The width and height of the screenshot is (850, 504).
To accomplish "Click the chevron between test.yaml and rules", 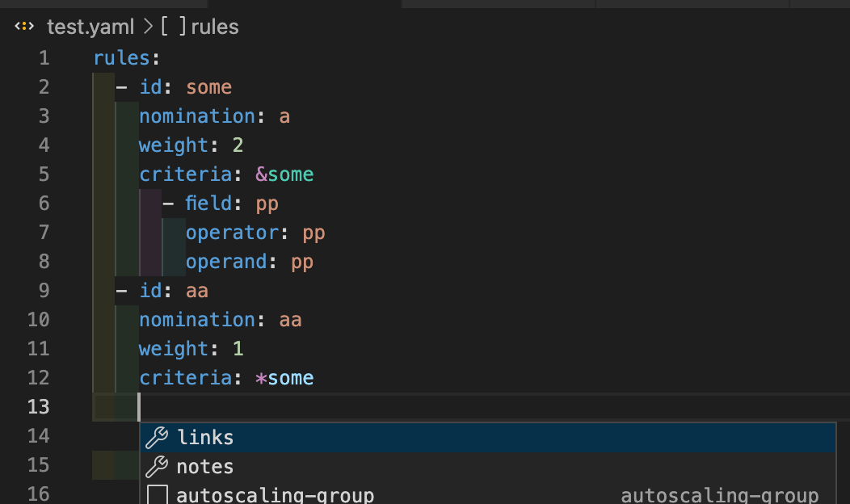I will (x=149, y=26).
